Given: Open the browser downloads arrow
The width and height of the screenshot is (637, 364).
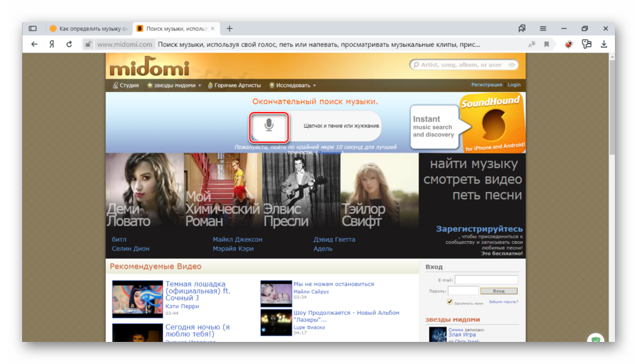Looking at the screenshot, I should [x=604, y=44].
